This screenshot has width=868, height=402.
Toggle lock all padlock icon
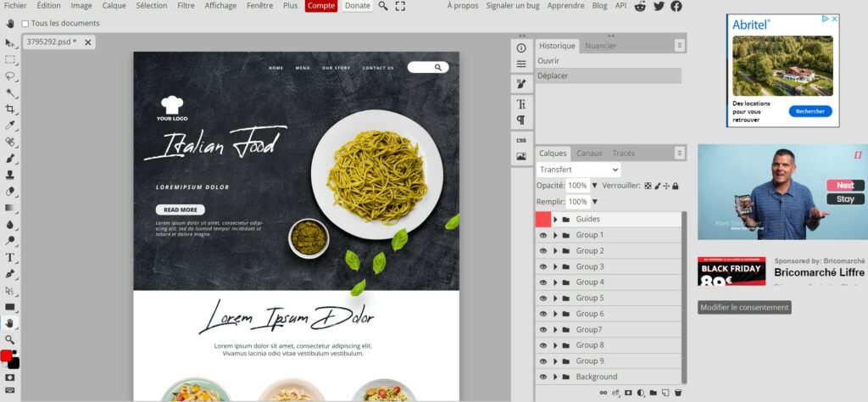tap(676, 186)
